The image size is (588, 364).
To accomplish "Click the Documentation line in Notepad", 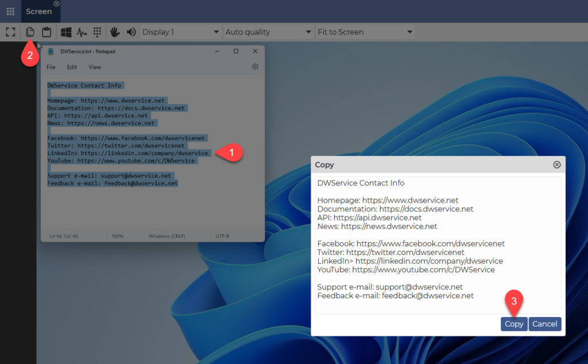I will pos(116,108).
